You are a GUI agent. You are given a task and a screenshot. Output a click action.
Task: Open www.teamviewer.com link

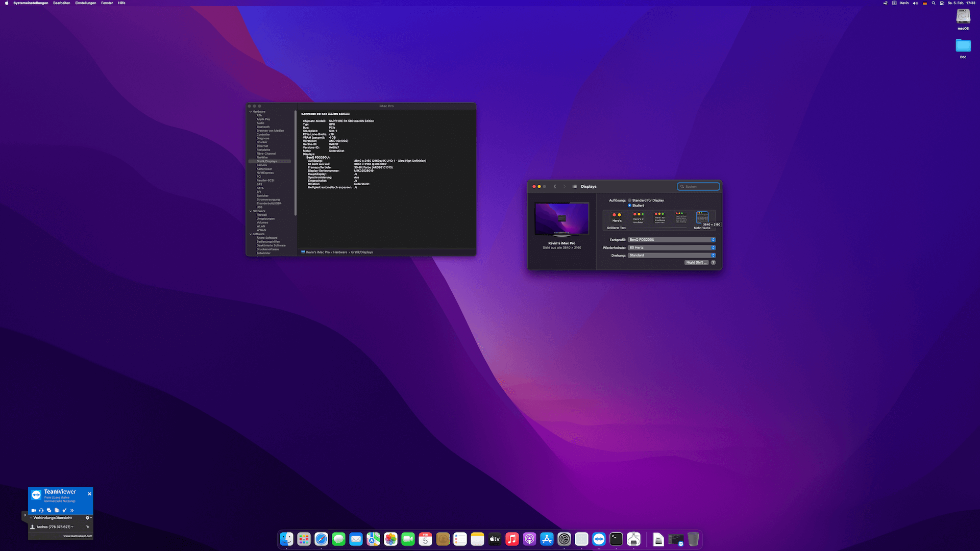[78, 536]
